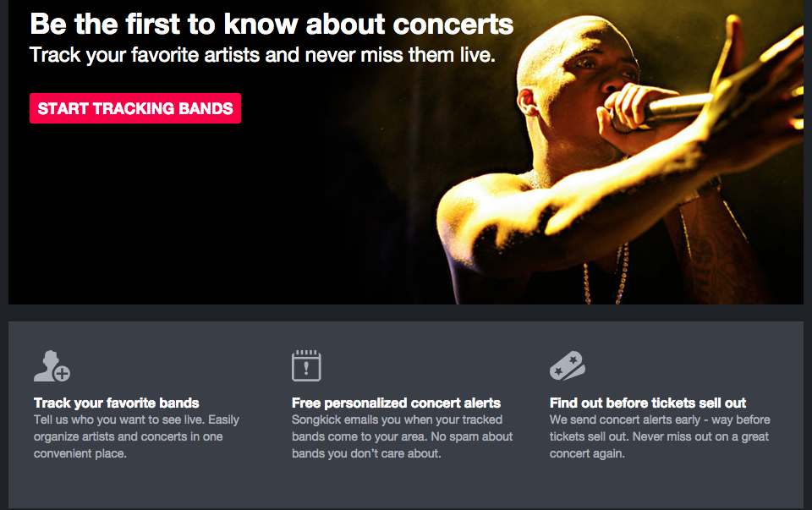Click the 'Track your favorite artists' subtitle
The height and width of the screenshot is (510, 812).
(262, 55)
